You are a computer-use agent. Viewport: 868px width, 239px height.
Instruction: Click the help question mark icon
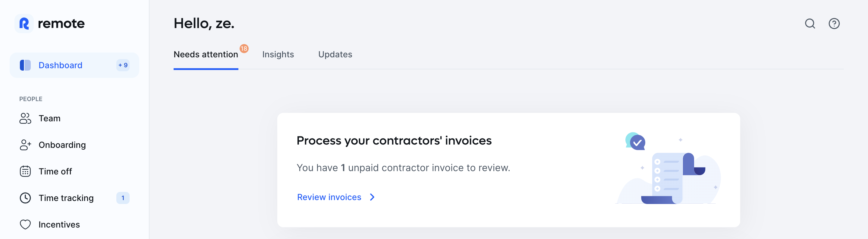click(x=834, y=24)
